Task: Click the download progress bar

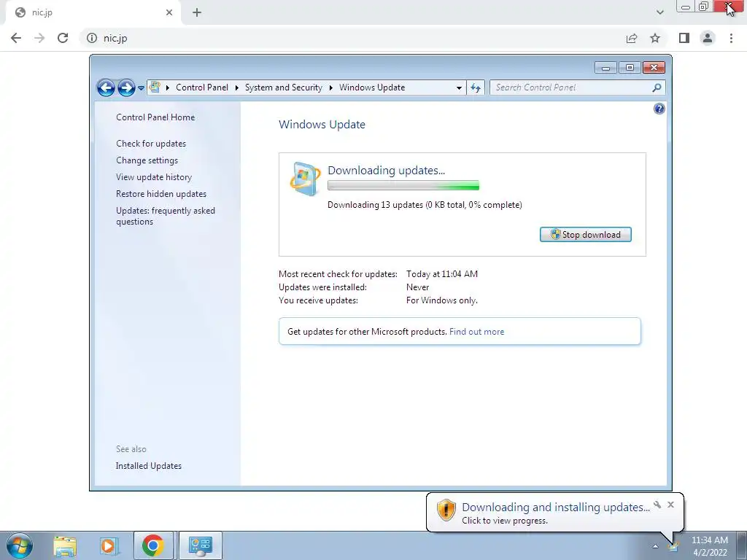Action: coord(403,186)
